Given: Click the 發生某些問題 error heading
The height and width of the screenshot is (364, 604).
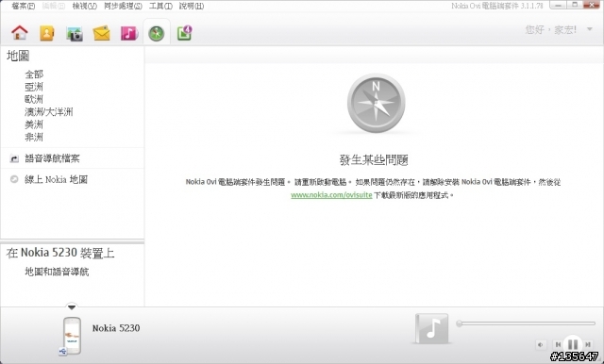Looking at the screenshot, I should click(x=374, y=160).
